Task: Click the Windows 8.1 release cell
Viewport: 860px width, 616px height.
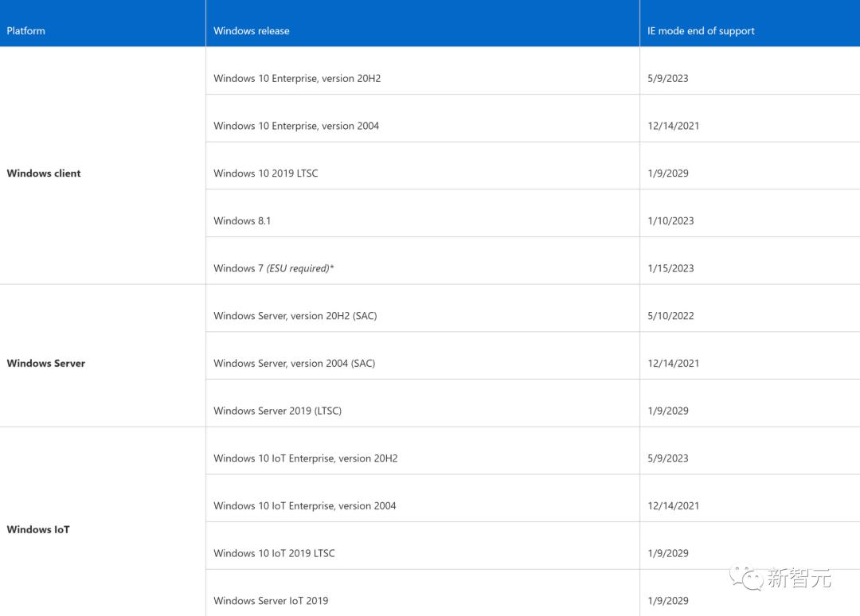Action: pos(242,221)
